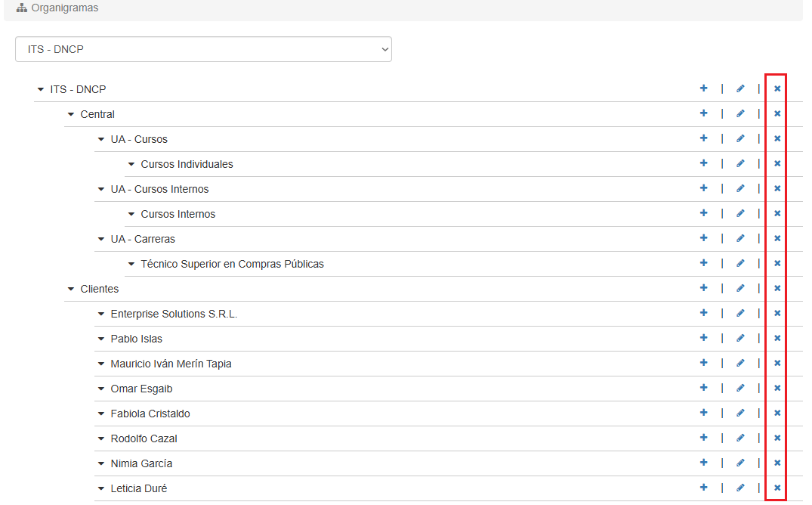This screenshot has width=812, height=505.
Task: Select the Rodolfo Cazal tree item
Action: pos(144,438)
